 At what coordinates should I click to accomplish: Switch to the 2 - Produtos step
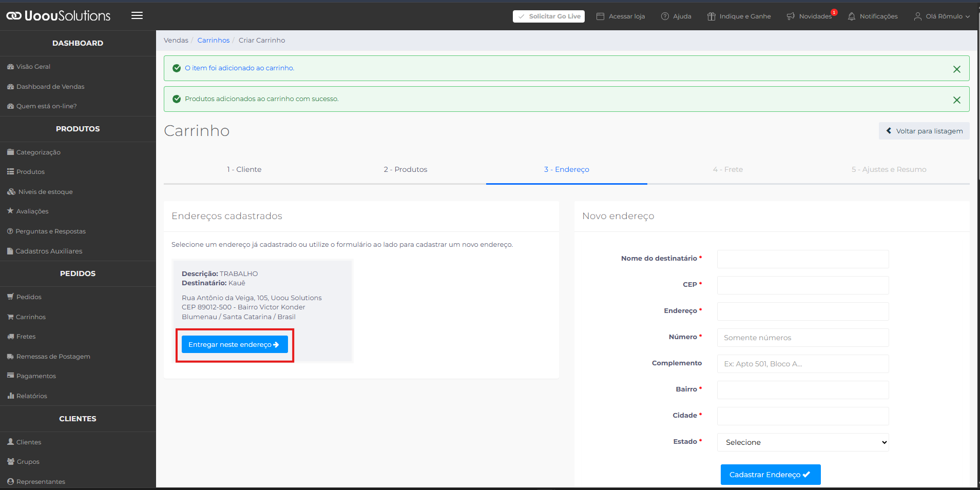tap(405, 169)
